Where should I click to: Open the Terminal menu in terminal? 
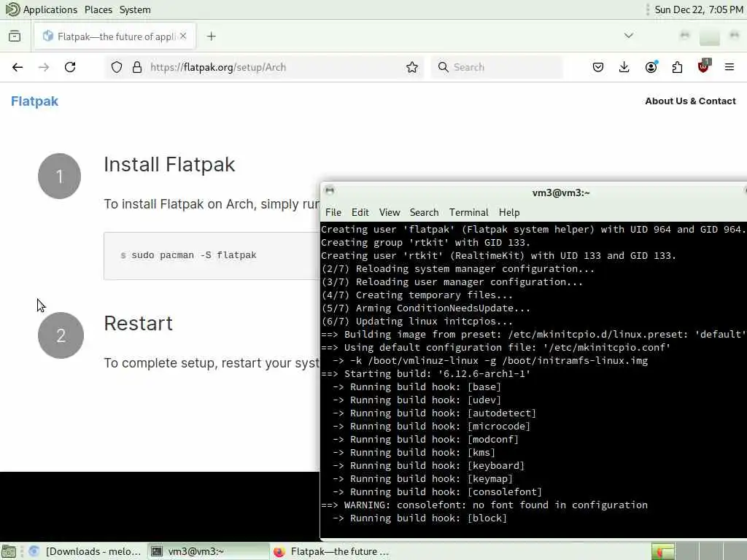(x=469, y=212)
